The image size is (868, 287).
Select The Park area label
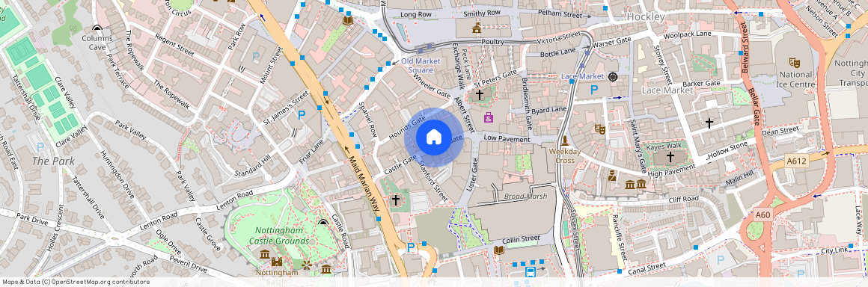pyautogui.click(x=53, y=161)
